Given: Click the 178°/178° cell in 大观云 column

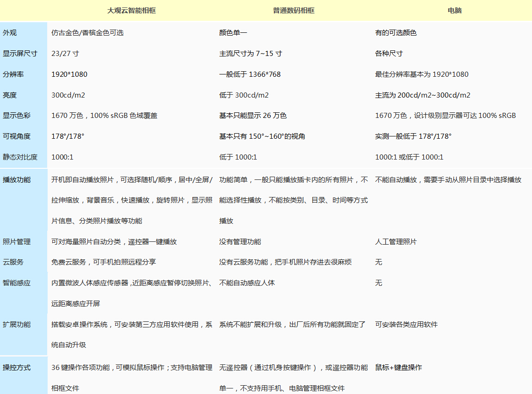Looking at the screenshot, I should tap(68, 136).
